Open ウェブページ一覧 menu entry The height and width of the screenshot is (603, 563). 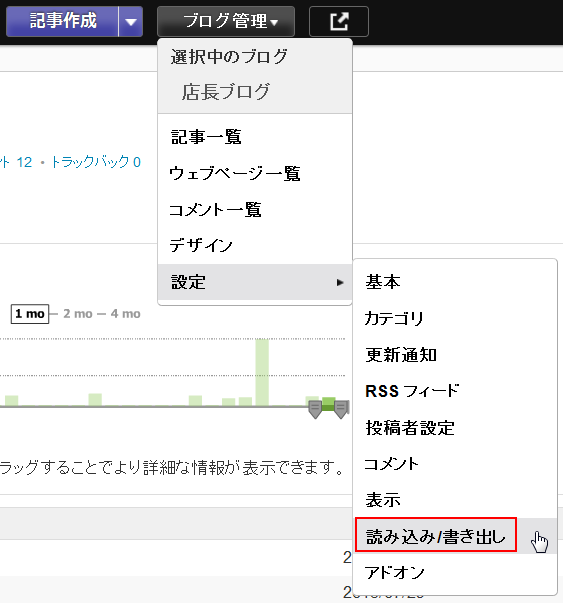tap(255, 173)
